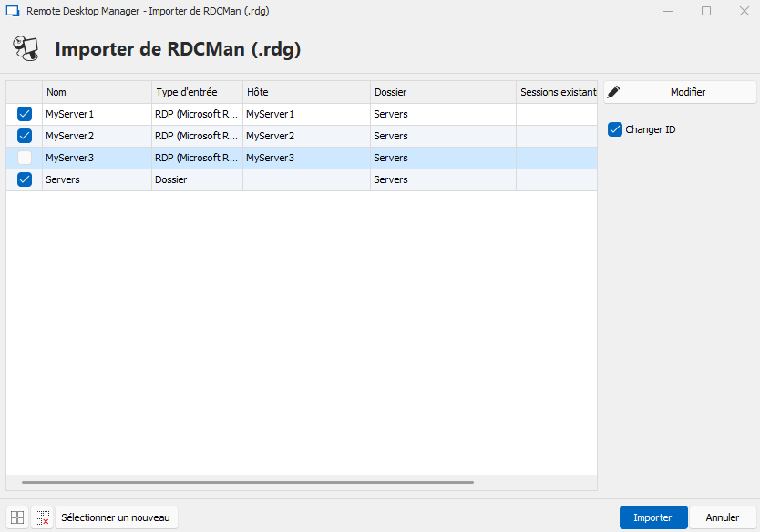Click Servers folder cell in MyServer3 row

[443, 158]
